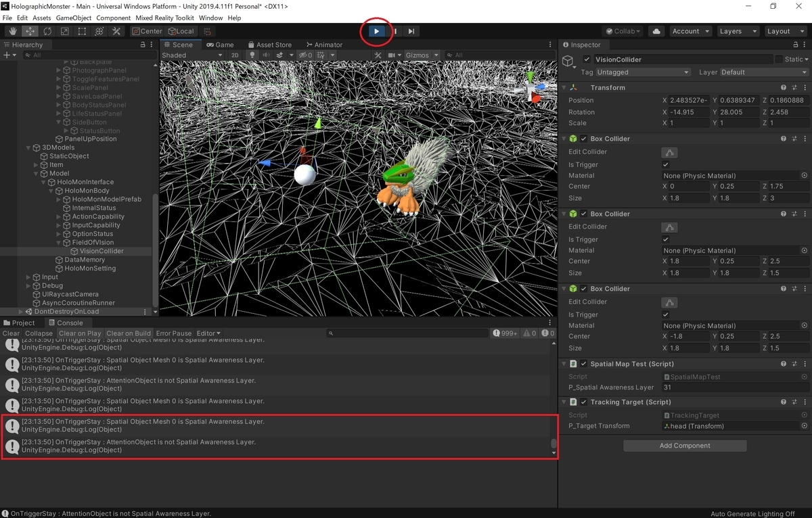Select the Scale tool
The width and height of the screenshot is (812, 518).
pos(65,31)
